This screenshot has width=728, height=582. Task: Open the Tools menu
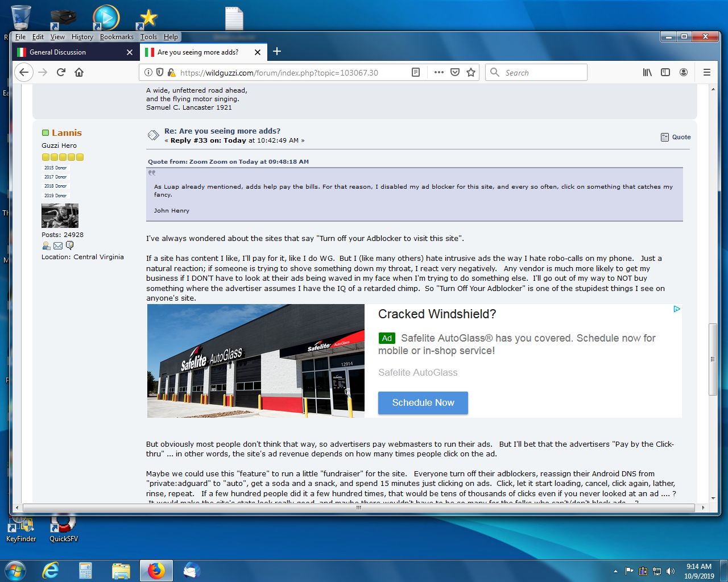pos(148,37)
